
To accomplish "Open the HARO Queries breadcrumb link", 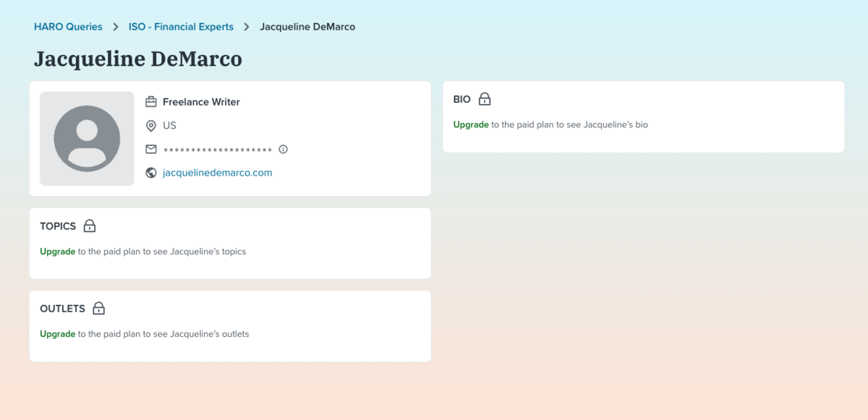I will coord(68,27).
